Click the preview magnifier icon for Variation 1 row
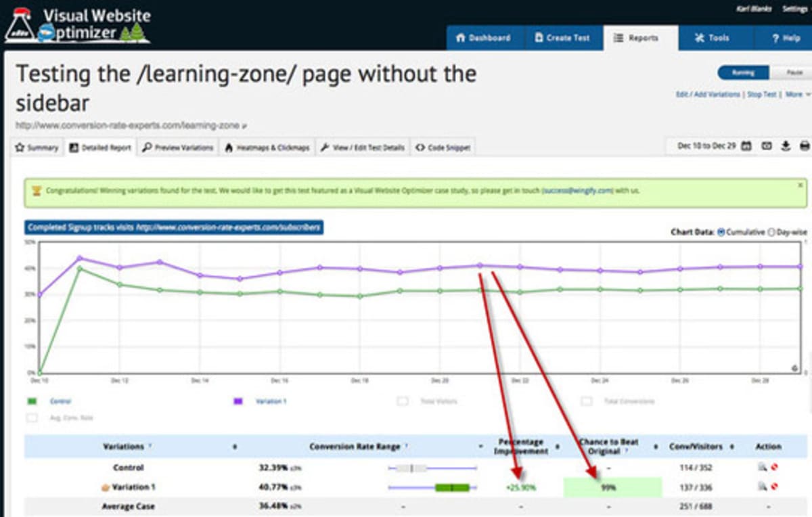812x517 pixels. (x=763, y=487)
